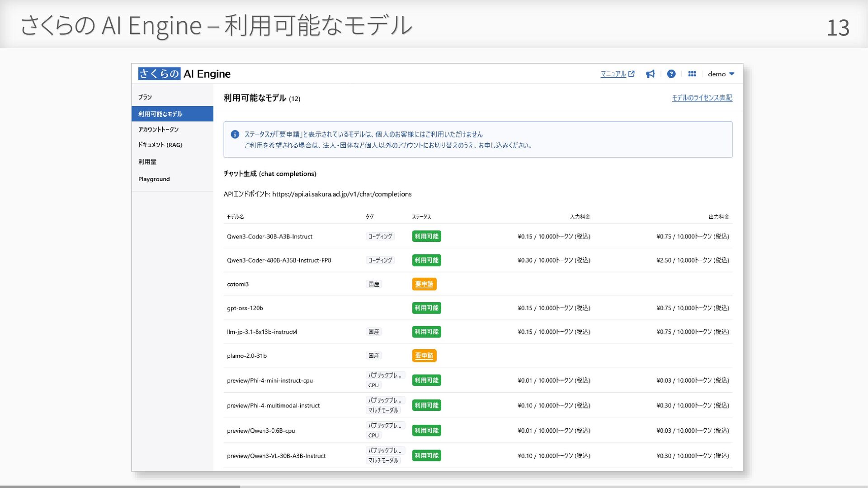Click the info icon in notice banner
Screen dimensions: 868x488
click(235, 134)
